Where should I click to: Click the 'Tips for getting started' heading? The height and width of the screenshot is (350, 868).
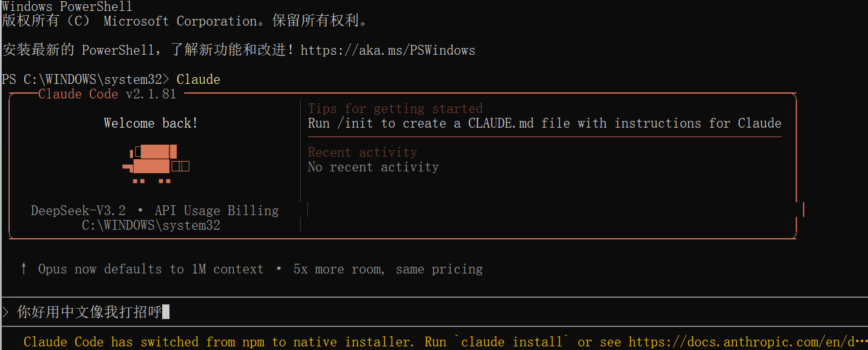pyautogui.click(x=395, y=109)
